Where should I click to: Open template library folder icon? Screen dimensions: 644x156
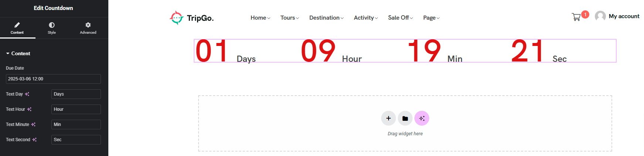tap(405, 118)
